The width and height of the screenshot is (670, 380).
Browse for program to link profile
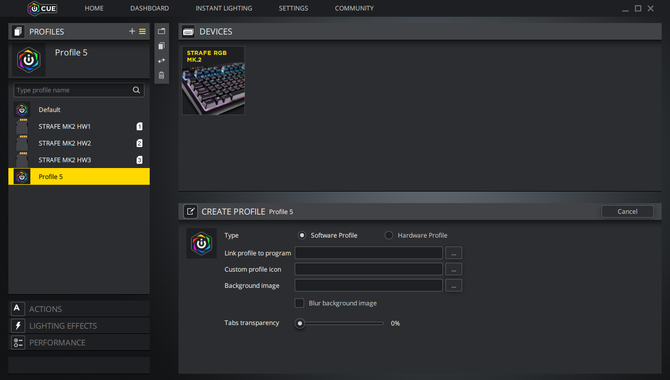pyautogui.click(x=453, y=253)
